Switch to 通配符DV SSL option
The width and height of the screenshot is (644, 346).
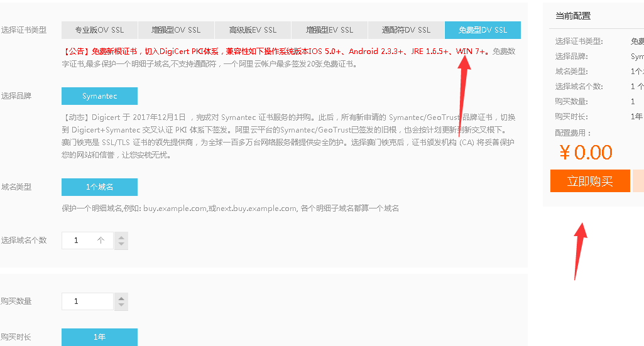pyautogui.click(x=407, y=30)
